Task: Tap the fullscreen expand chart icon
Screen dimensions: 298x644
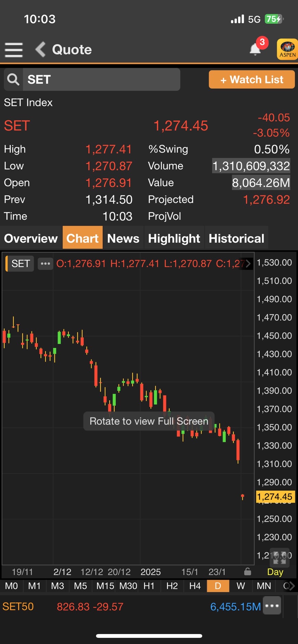Action: (280, 558)
